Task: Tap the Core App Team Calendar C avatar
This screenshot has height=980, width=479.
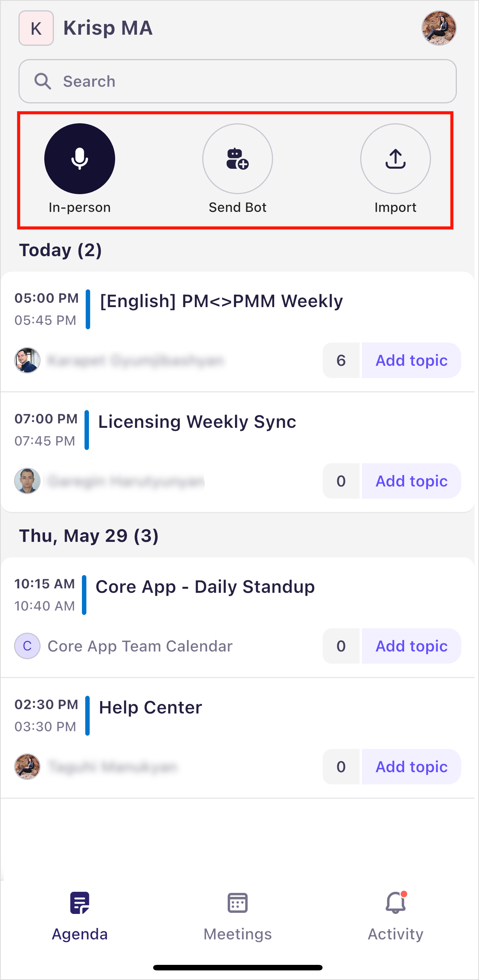Action: [27, 646]
